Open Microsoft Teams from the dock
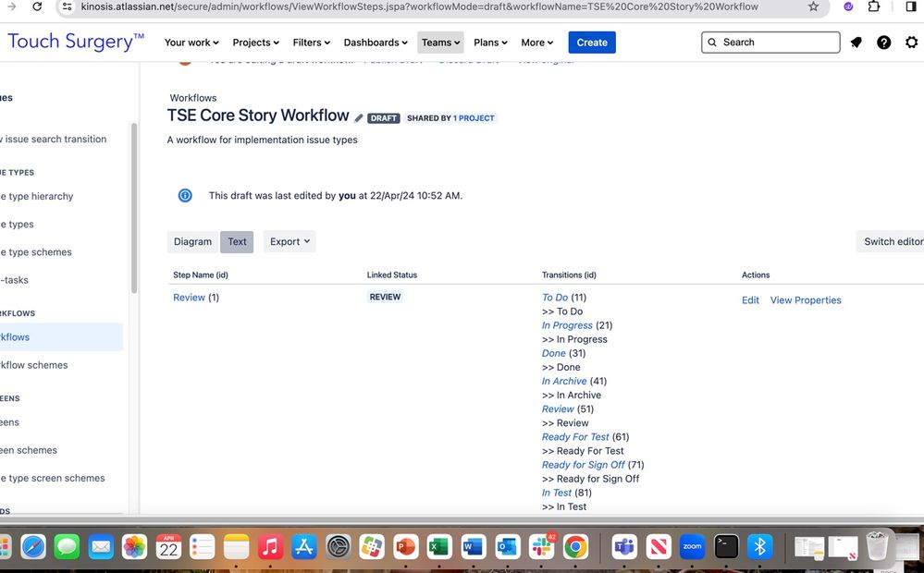The width and height of the screenshot is (924, 573). pos(624,547)
